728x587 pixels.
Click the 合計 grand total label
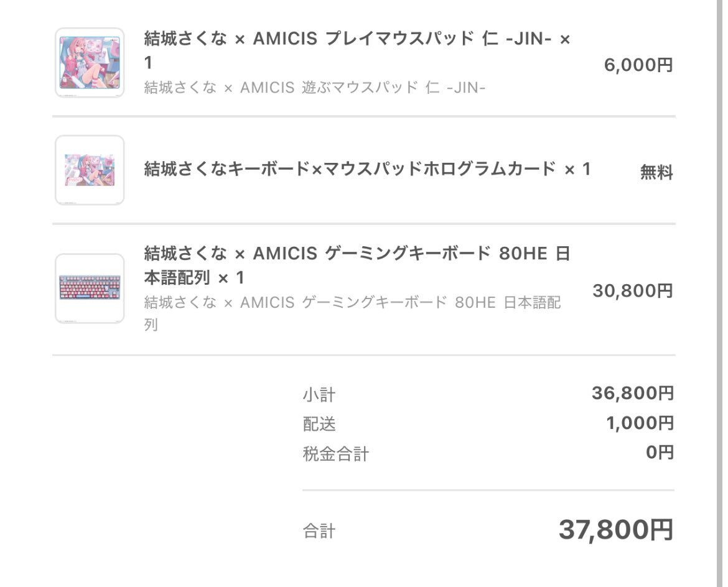point(319,531)
